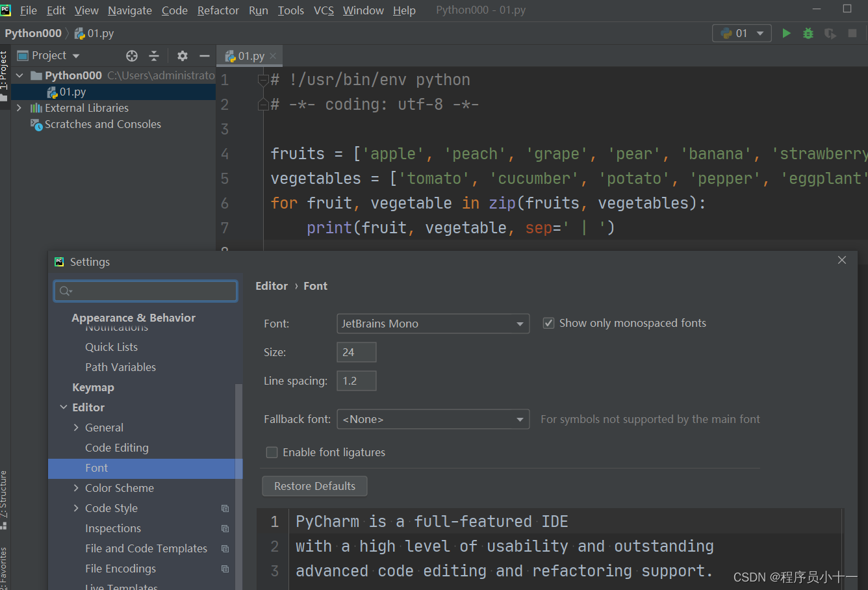Open the Favorites tool window tab
868x590 pixels.
coord(4,568)
